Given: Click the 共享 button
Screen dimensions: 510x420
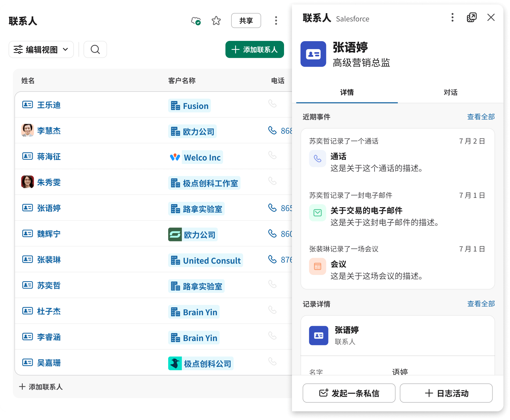Looking at the screenshot, I should (246, 20).
